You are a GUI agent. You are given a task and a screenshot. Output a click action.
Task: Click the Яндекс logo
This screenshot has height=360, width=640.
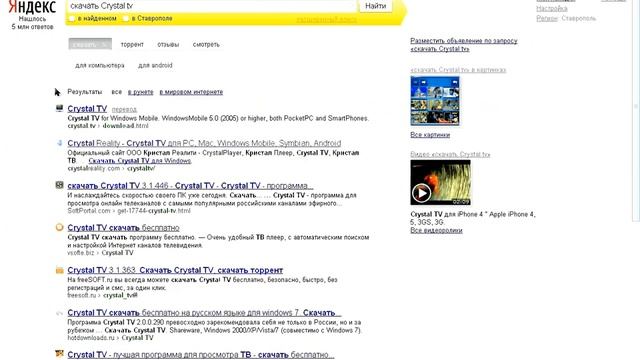tap(32, 7)
